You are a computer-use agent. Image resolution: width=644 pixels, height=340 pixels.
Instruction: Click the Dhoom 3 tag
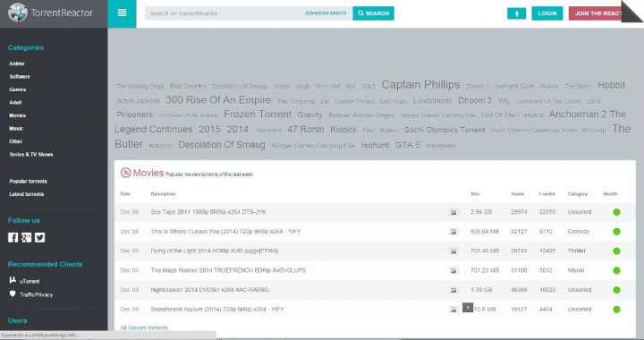[x=475, y=100]
